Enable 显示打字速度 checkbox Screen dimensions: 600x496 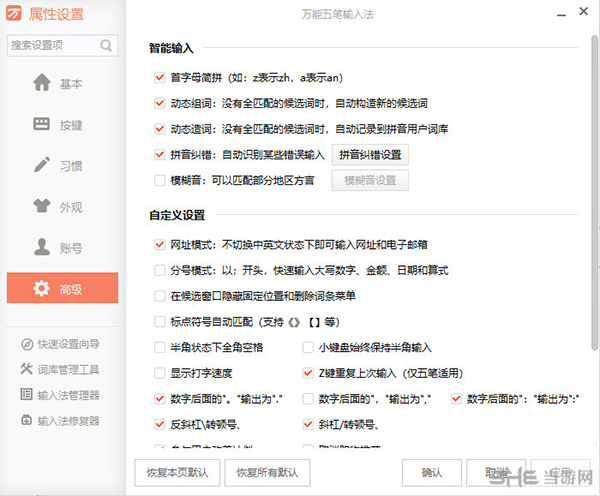160,373
